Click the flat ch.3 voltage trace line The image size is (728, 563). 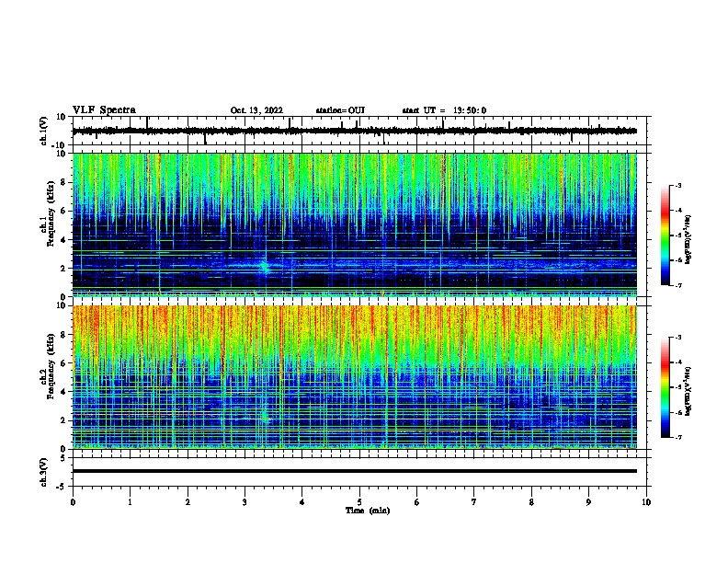point(355,471)
